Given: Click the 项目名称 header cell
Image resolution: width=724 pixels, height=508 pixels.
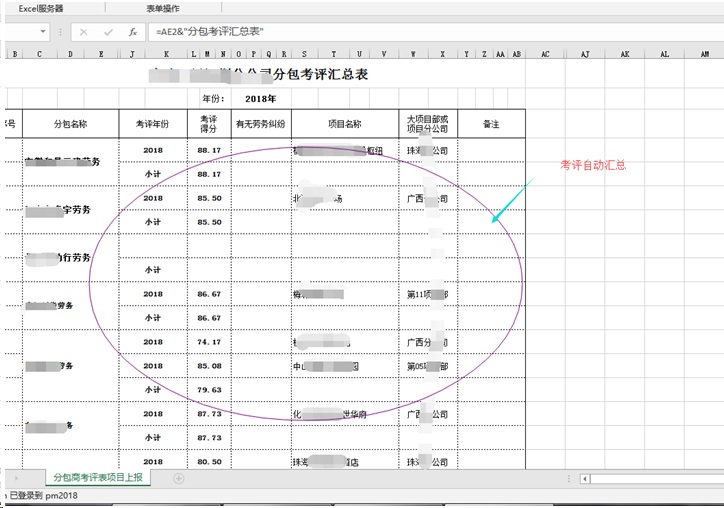Looking at the screenshot, I should (344, 124).
